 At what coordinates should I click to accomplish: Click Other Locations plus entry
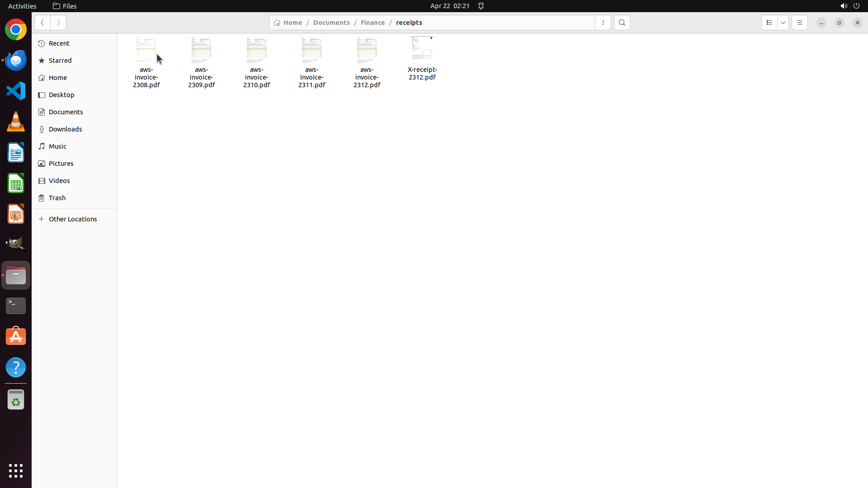click(72, 219)
